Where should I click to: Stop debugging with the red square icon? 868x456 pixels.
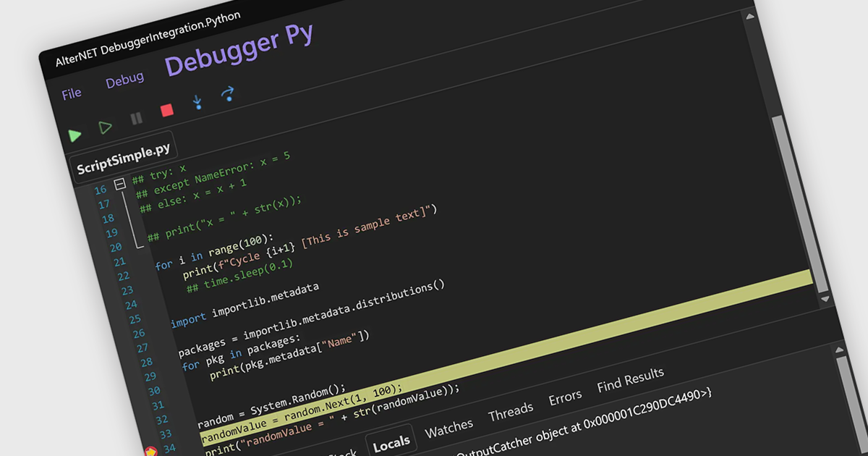(166, 110)
